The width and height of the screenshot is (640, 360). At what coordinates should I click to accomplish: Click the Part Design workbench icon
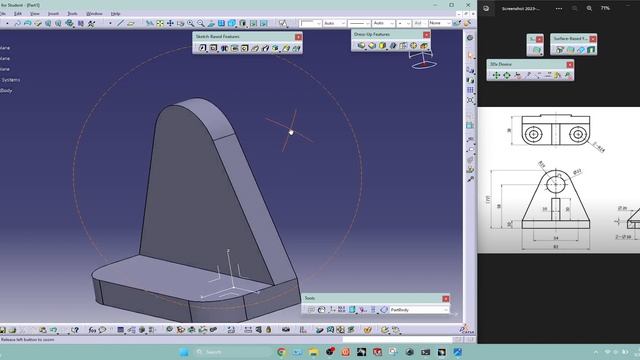click(470, 38)
